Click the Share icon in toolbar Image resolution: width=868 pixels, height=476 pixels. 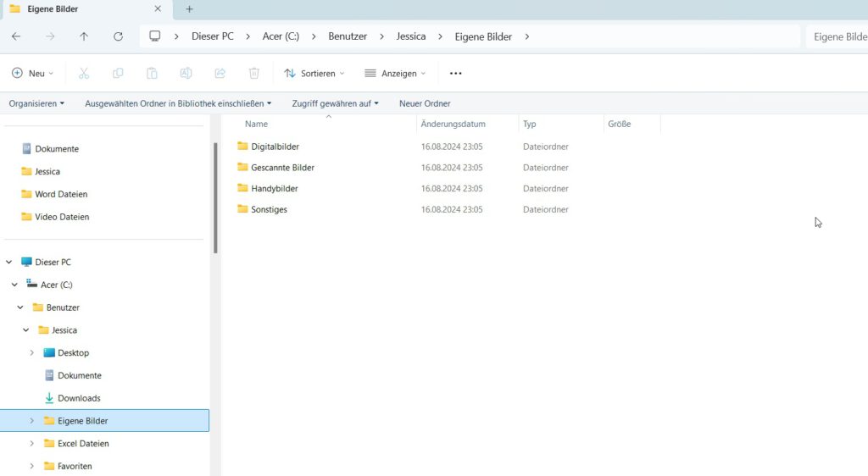click(x=220, y=73)
